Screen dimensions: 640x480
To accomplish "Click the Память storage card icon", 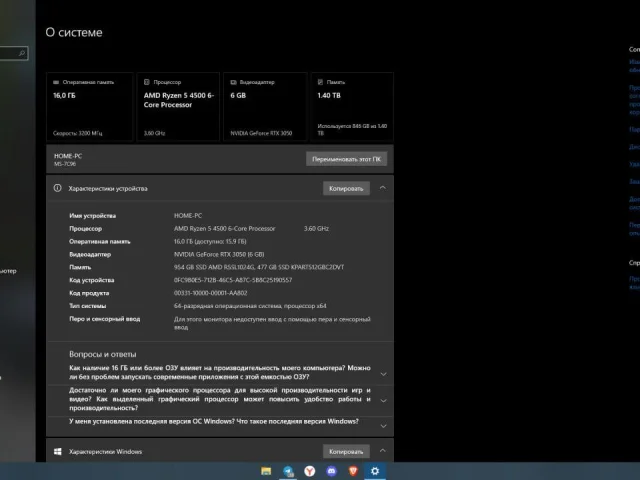I will coord(320,82).
